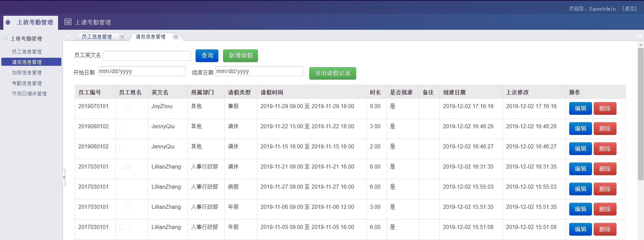644x240 pixels.
Task: Close the 员工信息管理 tab with its X
Action: point(122,37)
